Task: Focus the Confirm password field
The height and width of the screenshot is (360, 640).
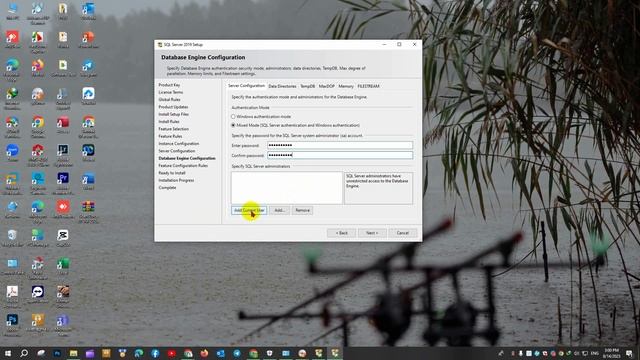Action: [340, 155]
